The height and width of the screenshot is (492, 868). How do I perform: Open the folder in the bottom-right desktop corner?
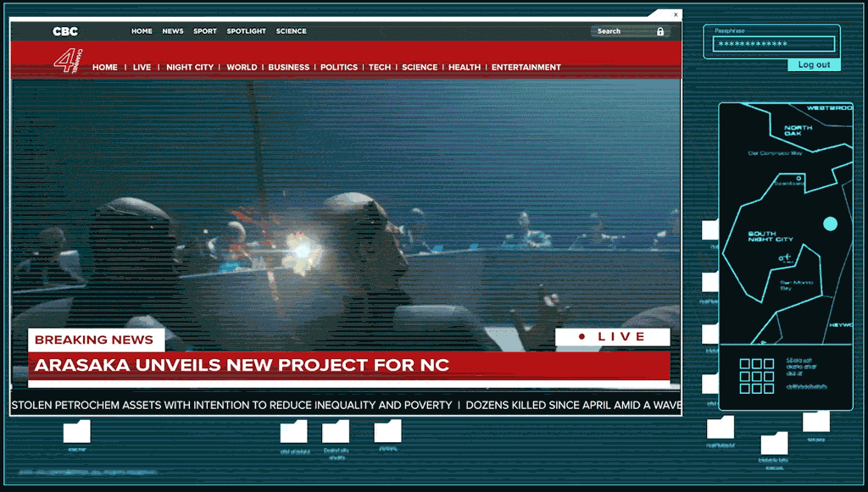coord(815,421)
